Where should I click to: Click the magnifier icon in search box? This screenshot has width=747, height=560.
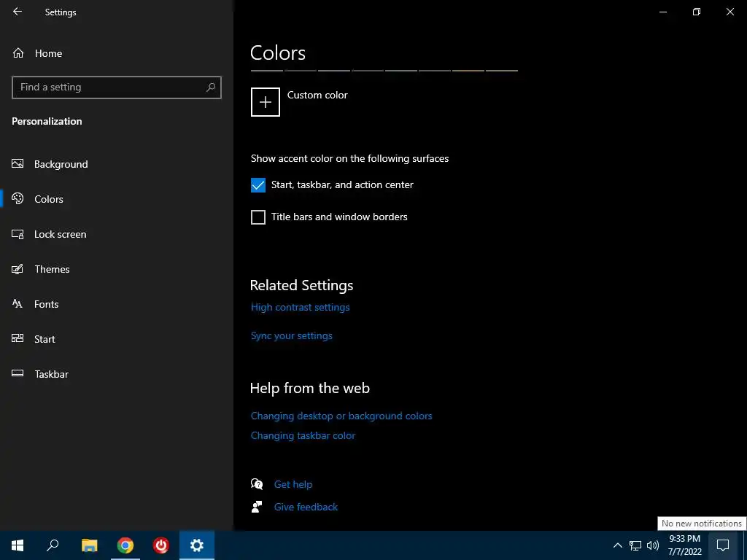[211, 87]
